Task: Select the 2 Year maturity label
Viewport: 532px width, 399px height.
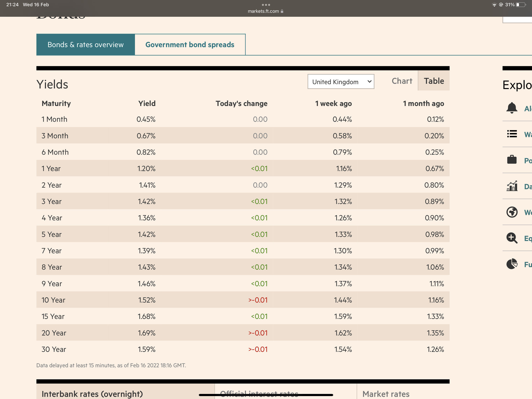Action: point(51,185)
